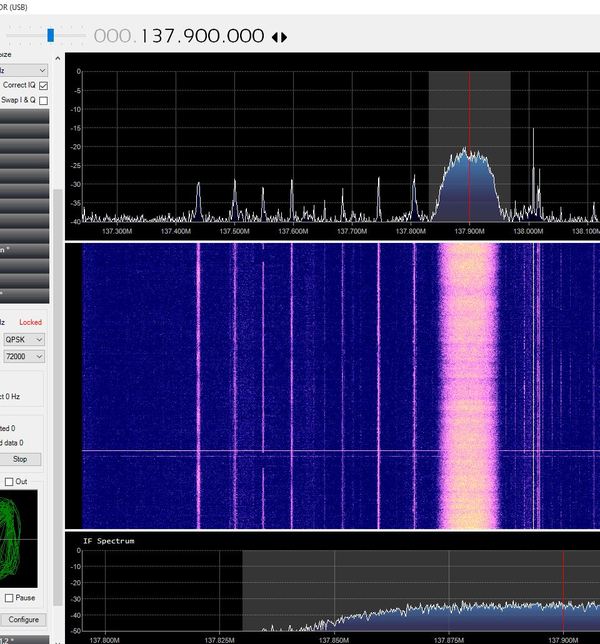The image size is (600, 644).
Task: Open the Configure button
Action: pos(22,619)
